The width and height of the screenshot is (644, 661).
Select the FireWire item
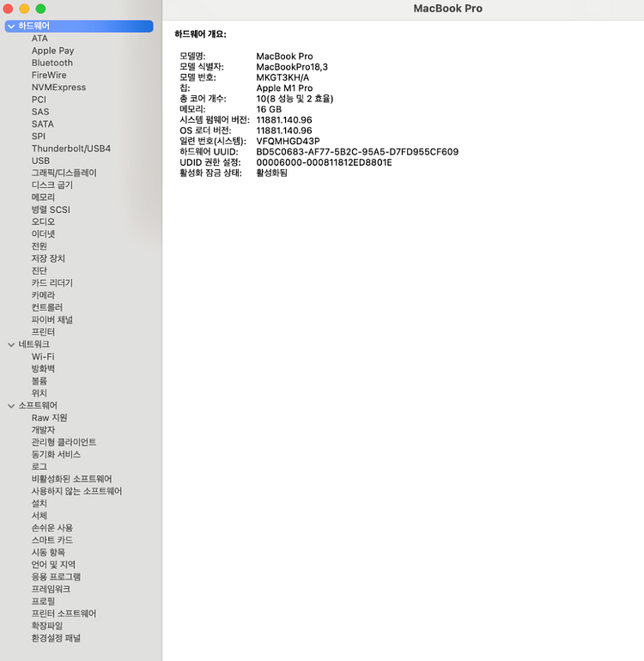tap(49, 75)
